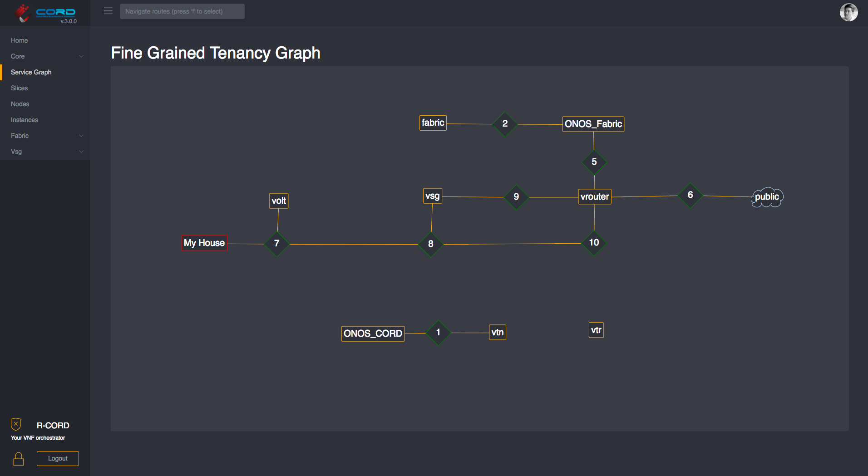
Task: Open the user avatar profile picture
Action: pos(848,12)
